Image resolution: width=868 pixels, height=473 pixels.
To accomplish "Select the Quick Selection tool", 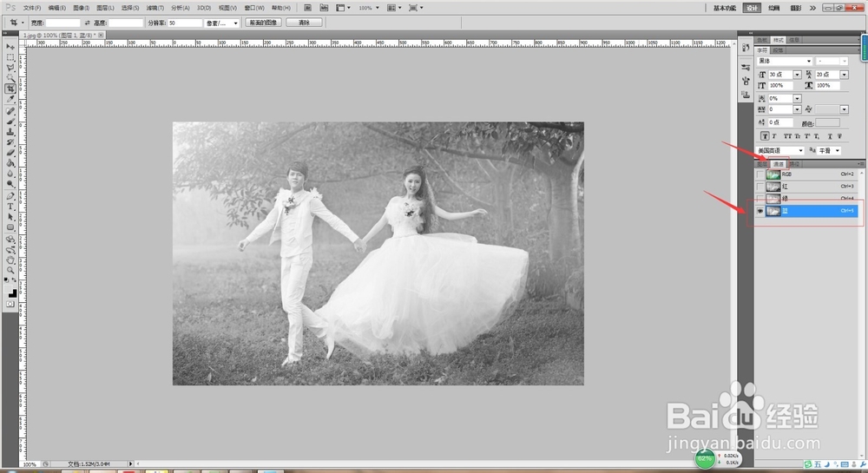I will click(x=10, y=78).
